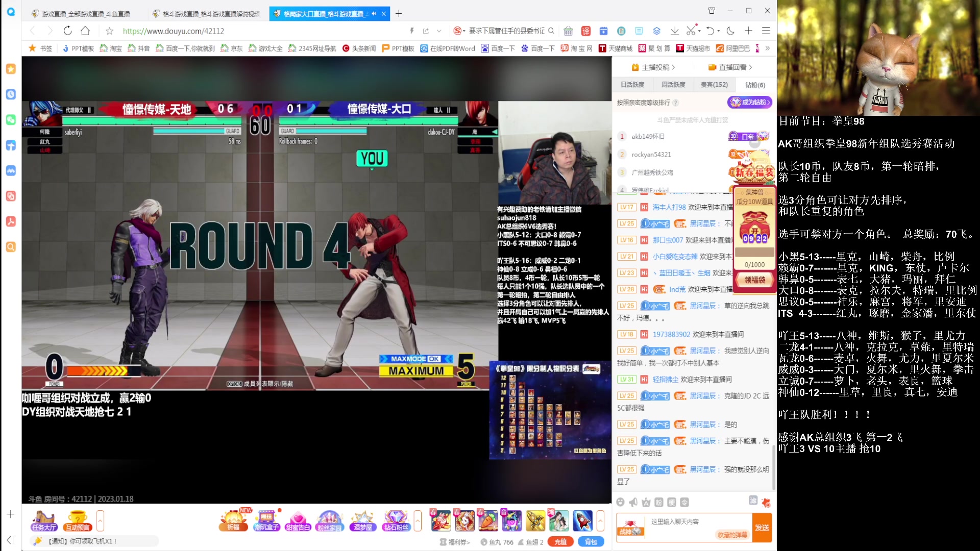Screen dimensions: 980x551
Task: Reload the Douyu page
Action: click(67, 31)
